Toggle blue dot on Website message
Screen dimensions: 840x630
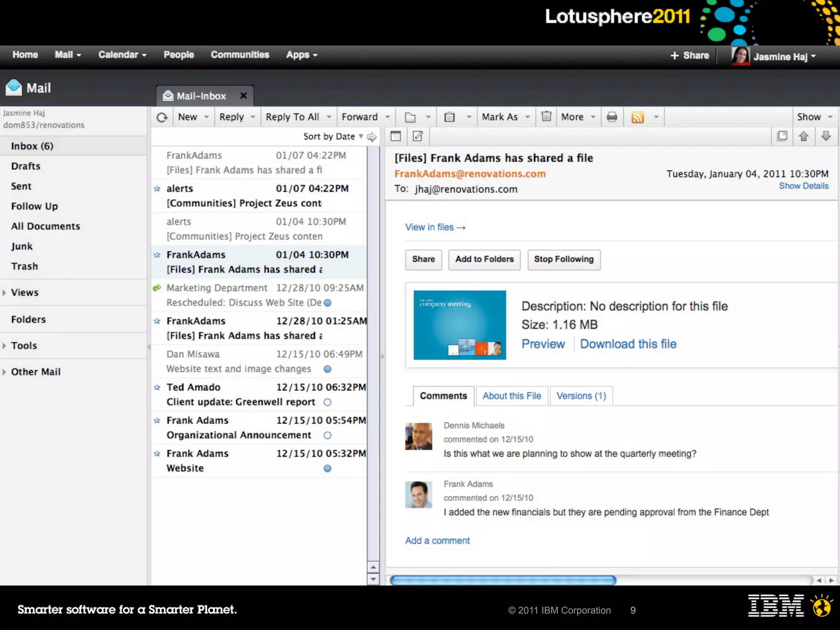point(327,468)
